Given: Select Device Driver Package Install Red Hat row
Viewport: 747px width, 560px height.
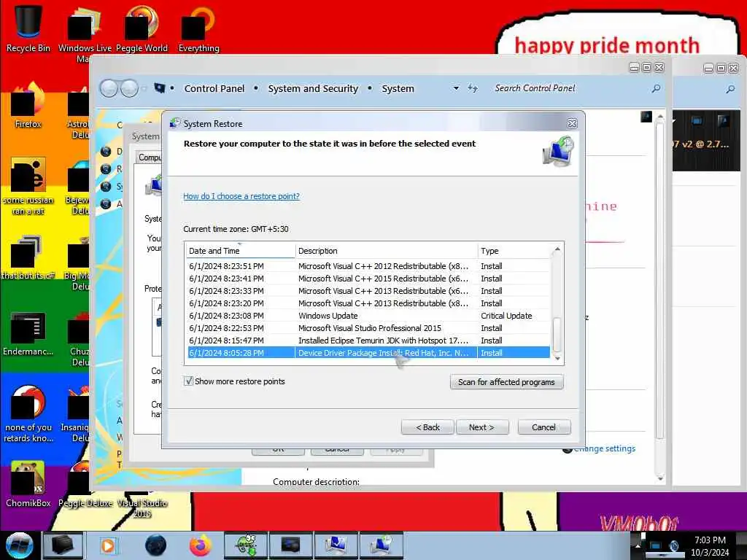Looking at the screenshot, I should (368, 353).
